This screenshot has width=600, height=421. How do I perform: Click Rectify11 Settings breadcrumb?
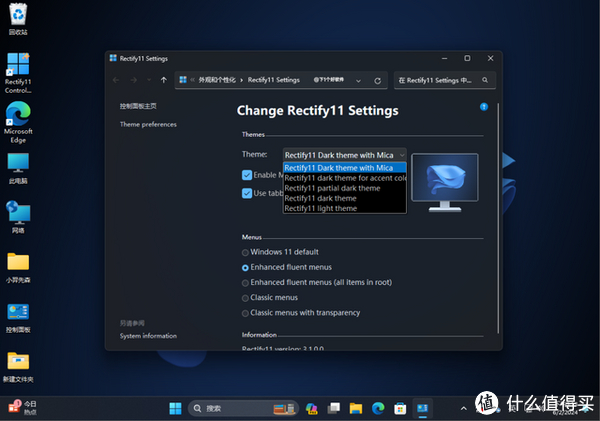(x=274, y=80)
